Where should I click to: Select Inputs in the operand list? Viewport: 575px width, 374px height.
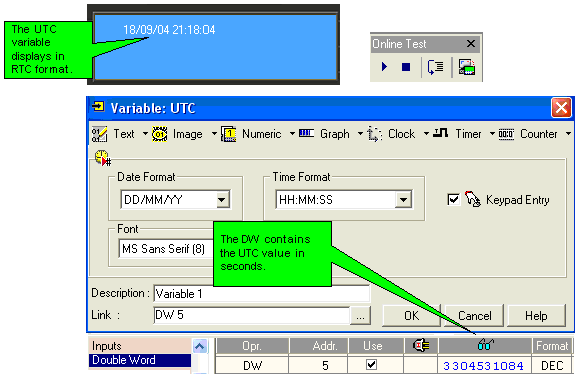coord(140,346)
